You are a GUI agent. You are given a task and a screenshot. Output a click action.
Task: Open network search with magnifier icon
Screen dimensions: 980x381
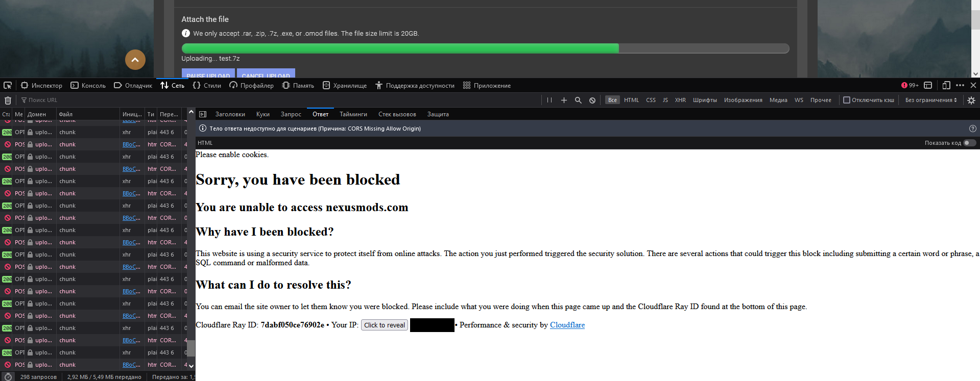[x=578, y=100]
